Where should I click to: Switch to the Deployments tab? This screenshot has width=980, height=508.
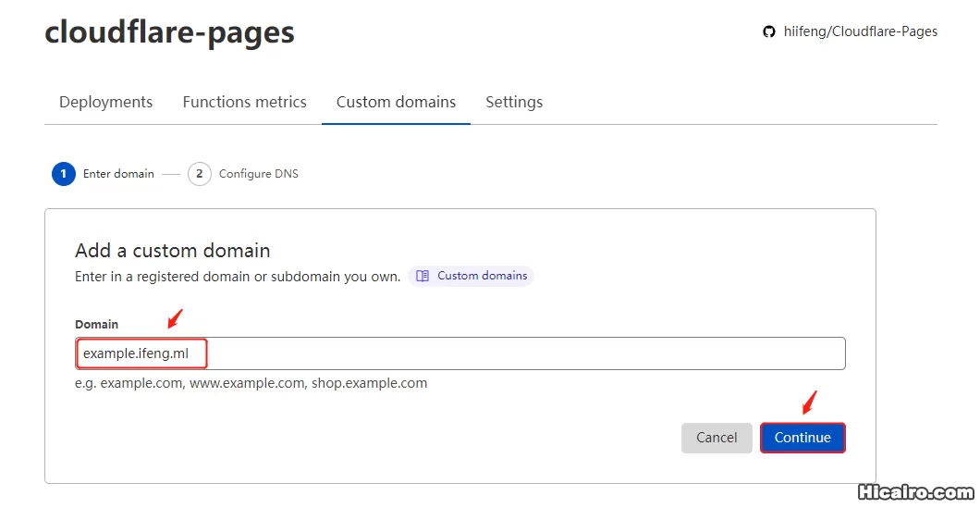pos(105,102)
